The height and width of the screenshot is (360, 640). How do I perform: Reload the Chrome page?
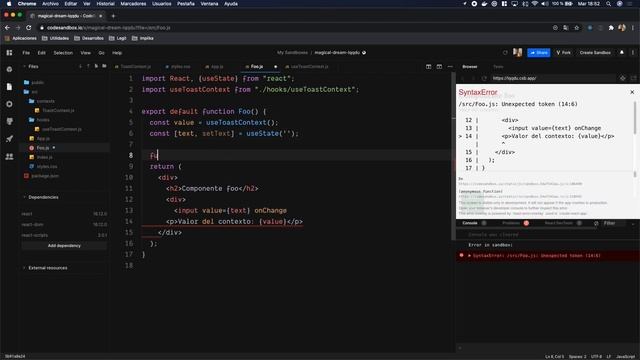pos(29,28)
